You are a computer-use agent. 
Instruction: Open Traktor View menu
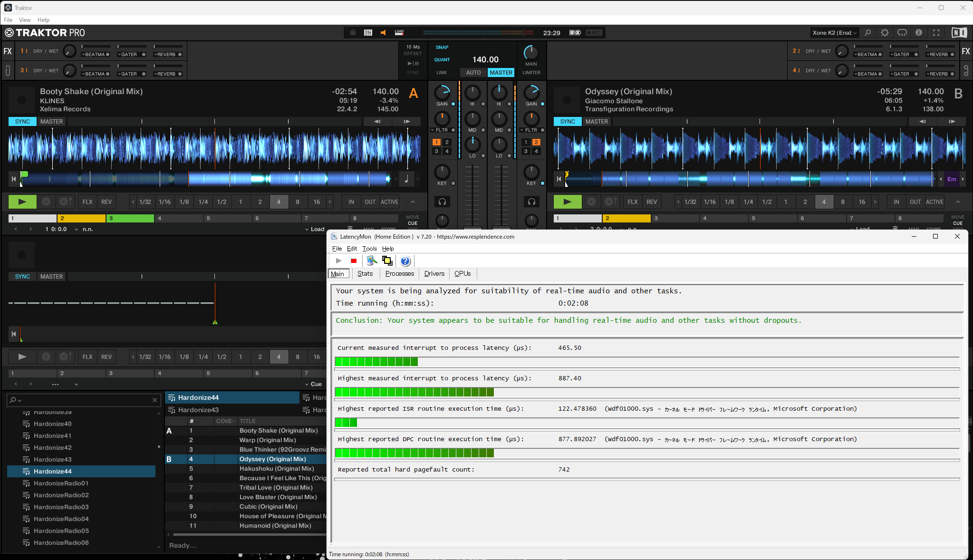click(x=25, y=20)
